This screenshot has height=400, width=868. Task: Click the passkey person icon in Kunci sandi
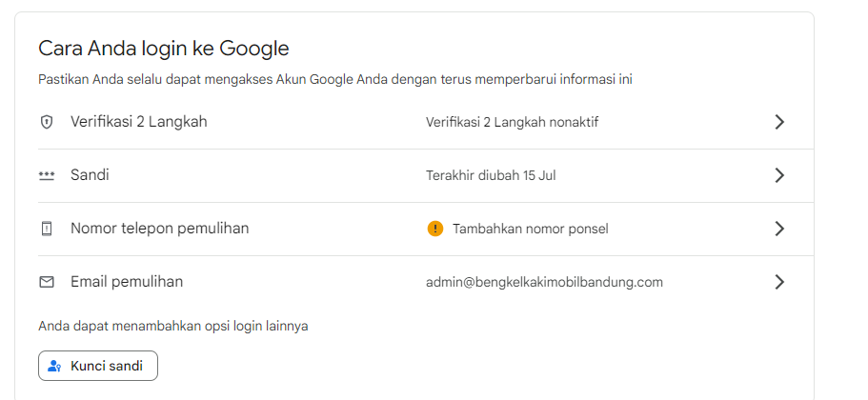53,367
